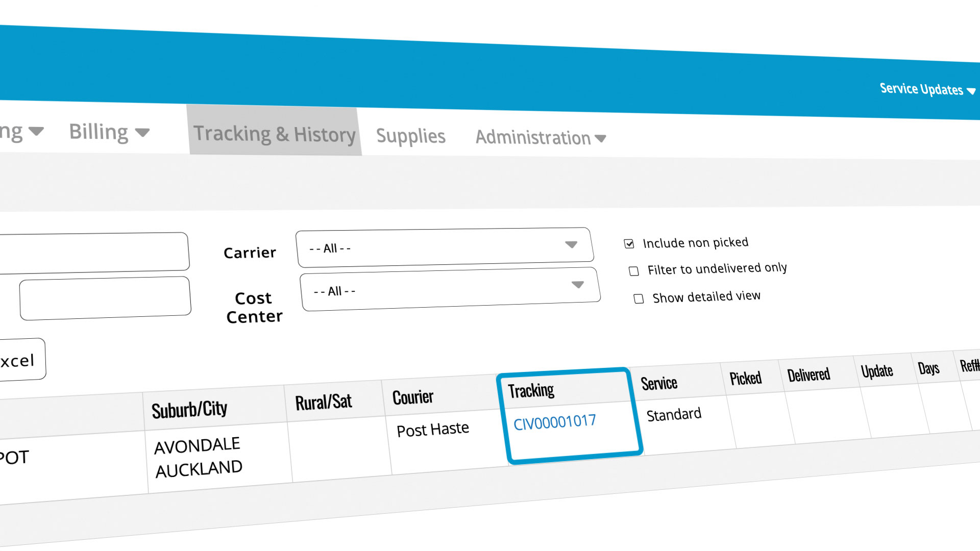This screenshot has height=551, width=980.
Task: Open the Carrier dropdown list
Action: [445, 247]
